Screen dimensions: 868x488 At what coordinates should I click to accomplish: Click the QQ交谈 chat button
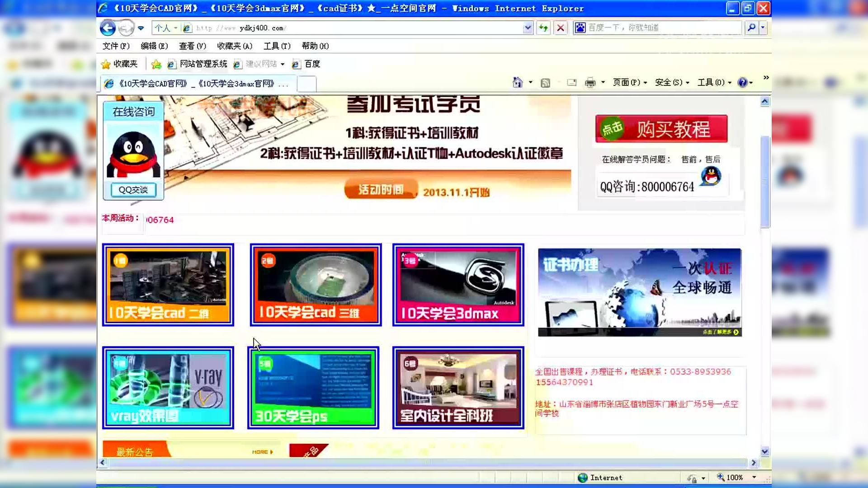(x=133, y=190)
